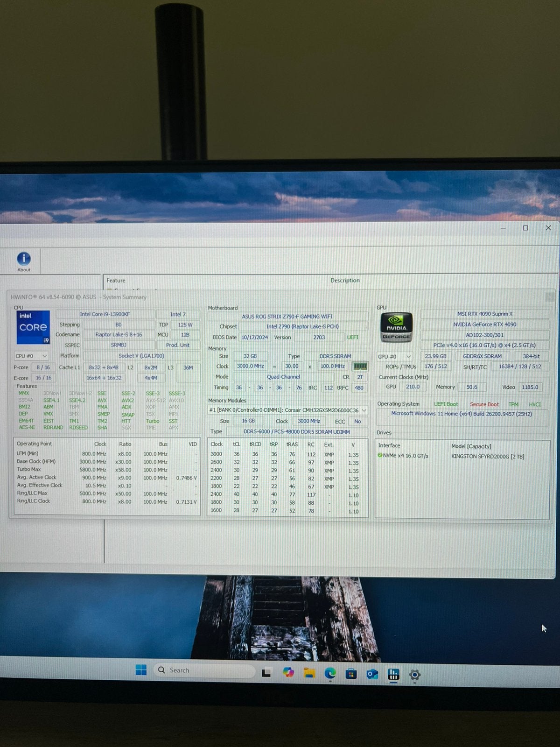The width and height of the screenshot is (560, 747).
Task: Open Microsoft Store from the taskbar
Action: point(351,674)
